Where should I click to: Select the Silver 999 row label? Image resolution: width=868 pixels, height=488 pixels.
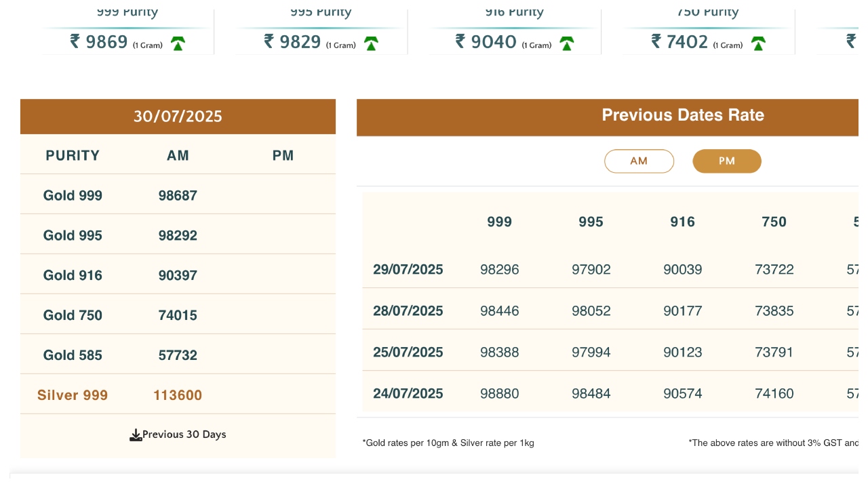tap(73, 395)
